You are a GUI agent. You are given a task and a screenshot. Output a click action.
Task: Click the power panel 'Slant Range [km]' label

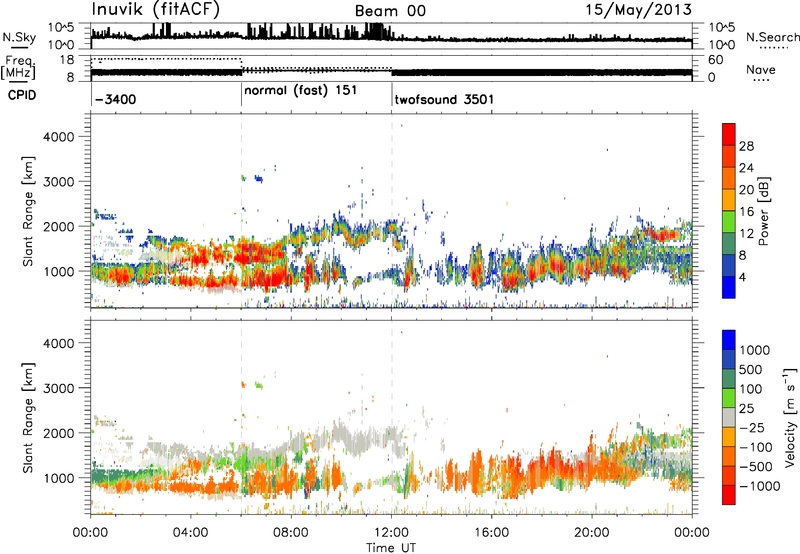[x=28, y=211]
